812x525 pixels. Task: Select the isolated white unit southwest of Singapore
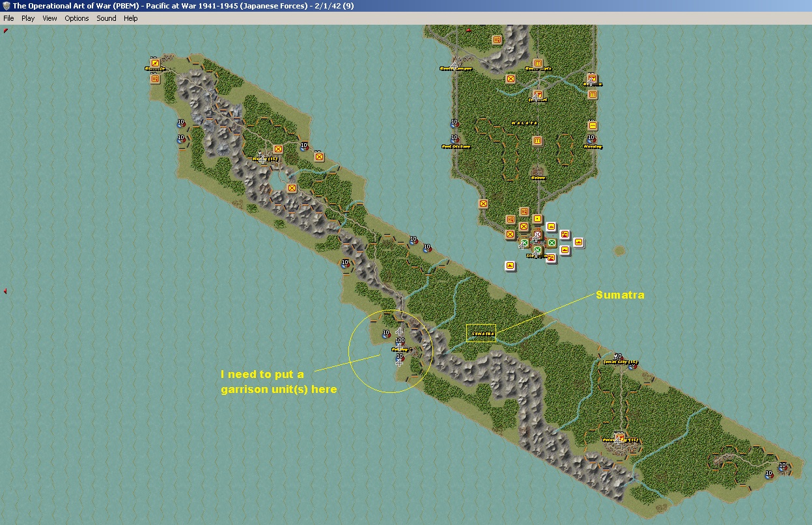pyautogui.click(x=510, y=265)
